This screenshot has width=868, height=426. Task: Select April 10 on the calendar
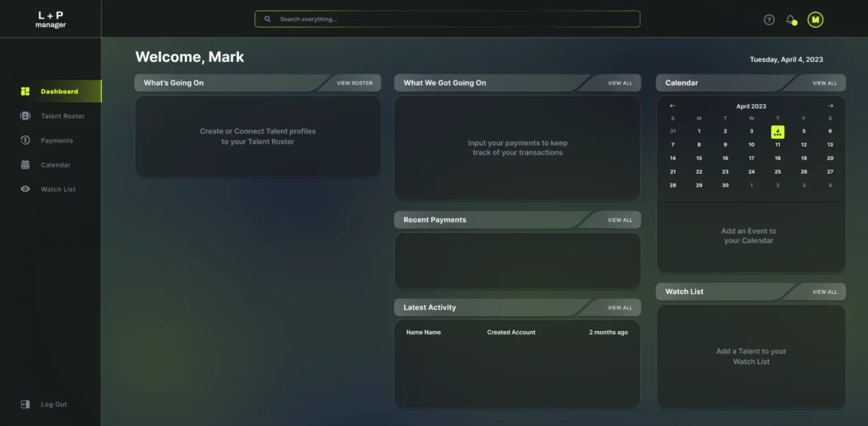click(751, 144)
